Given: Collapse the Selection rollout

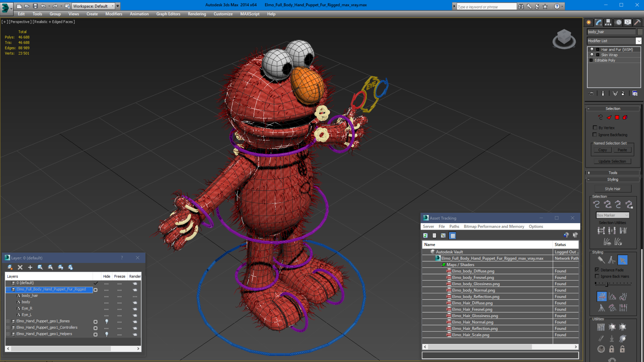Looking at the screenshot, I should click(612, 108).
